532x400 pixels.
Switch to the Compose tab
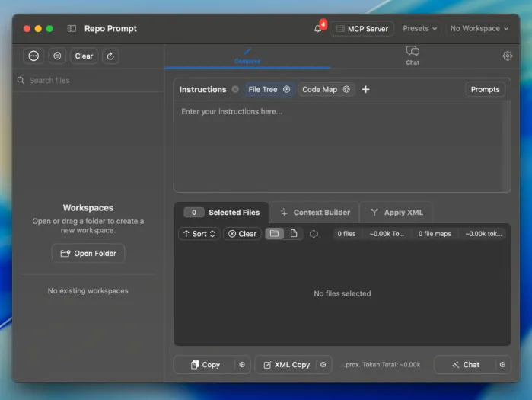pos(247,56)
